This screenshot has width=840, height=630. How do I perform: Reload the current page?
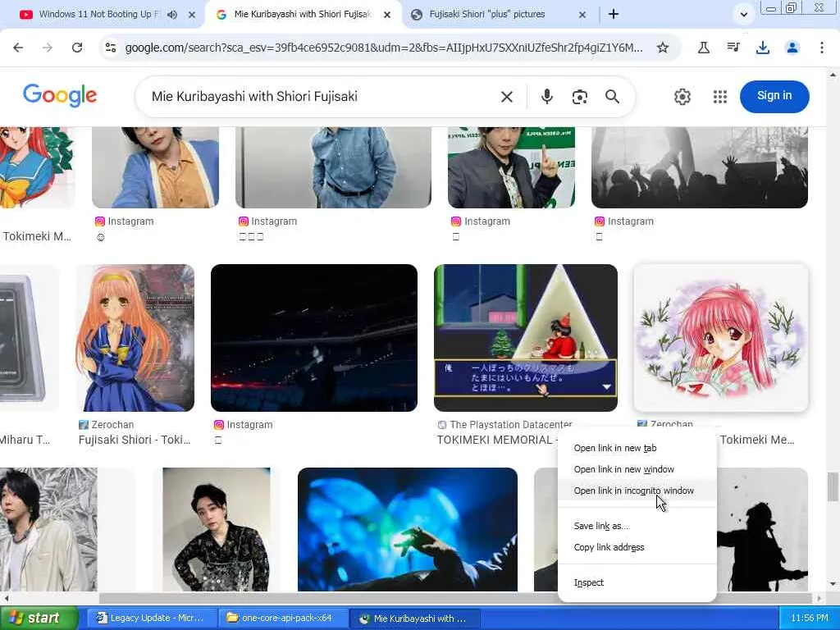[x=77, y=48]
